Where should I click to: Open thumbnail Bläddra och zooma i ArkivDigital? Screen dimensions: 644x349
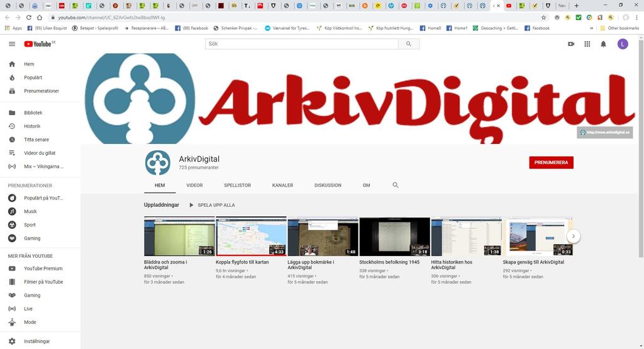(179, 236)
